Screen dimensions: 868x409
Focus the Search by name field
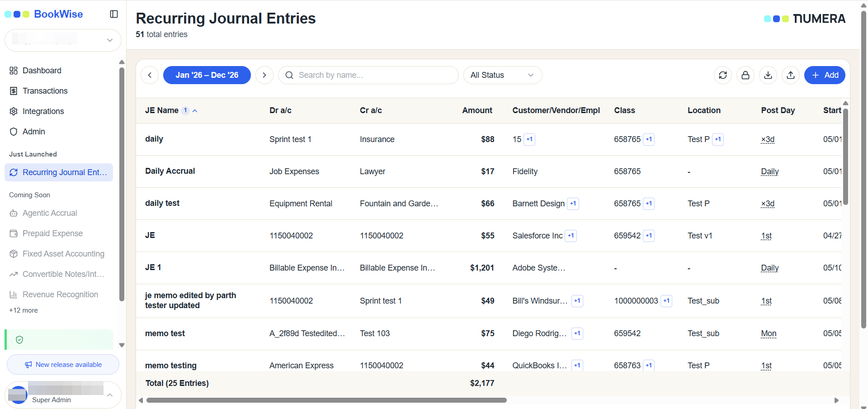368,75
